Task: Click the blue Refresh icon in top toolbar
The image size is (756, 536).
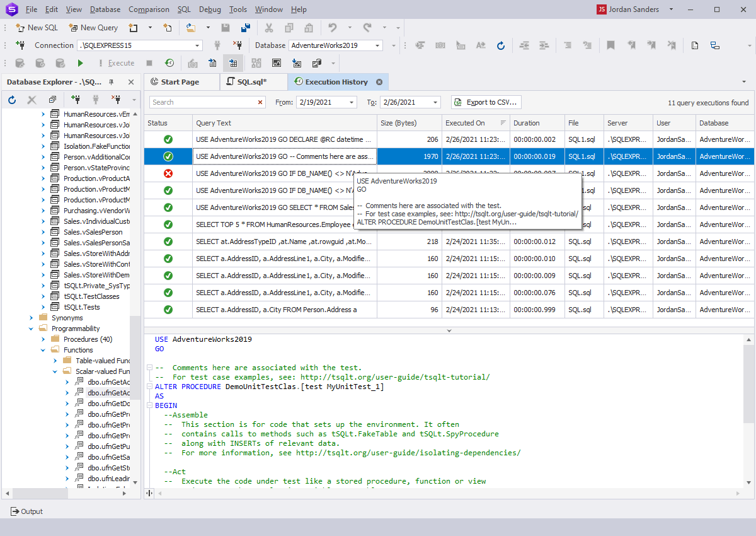Action: click(x=501, y=45)
